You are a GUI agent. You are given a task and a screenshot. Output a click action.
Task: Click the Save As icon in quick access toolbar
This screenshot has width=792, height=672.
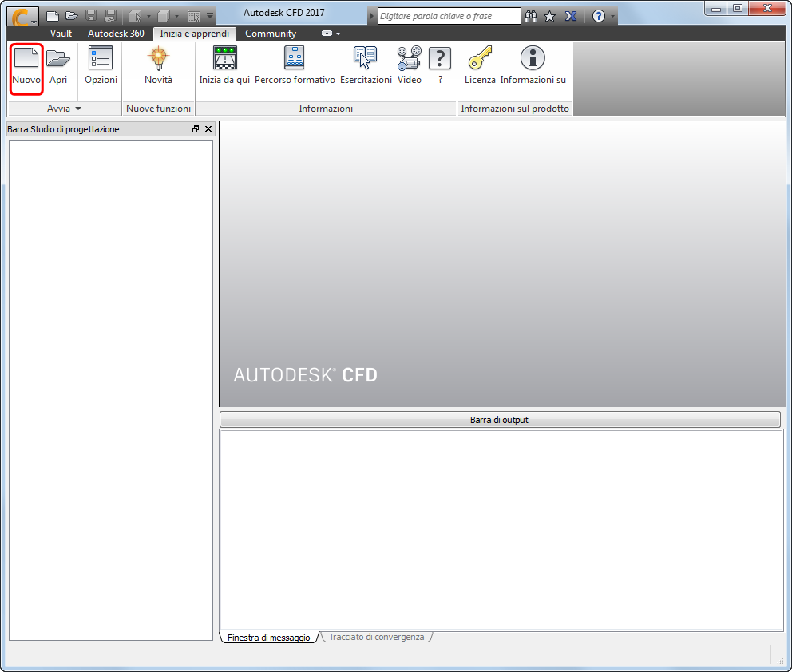coord(110,16)
